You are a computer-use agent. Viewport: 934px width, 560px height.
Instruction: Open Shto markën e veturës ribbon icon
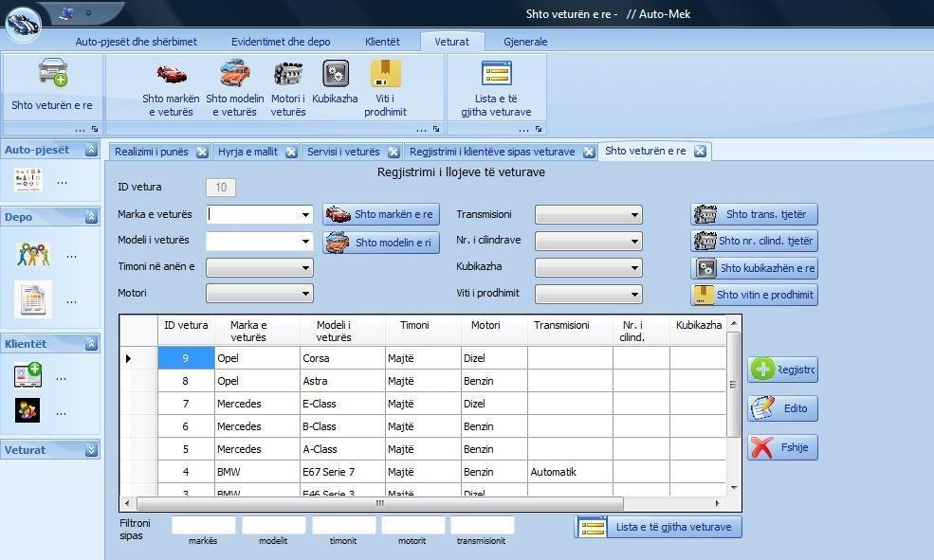[x=171, y=74]
